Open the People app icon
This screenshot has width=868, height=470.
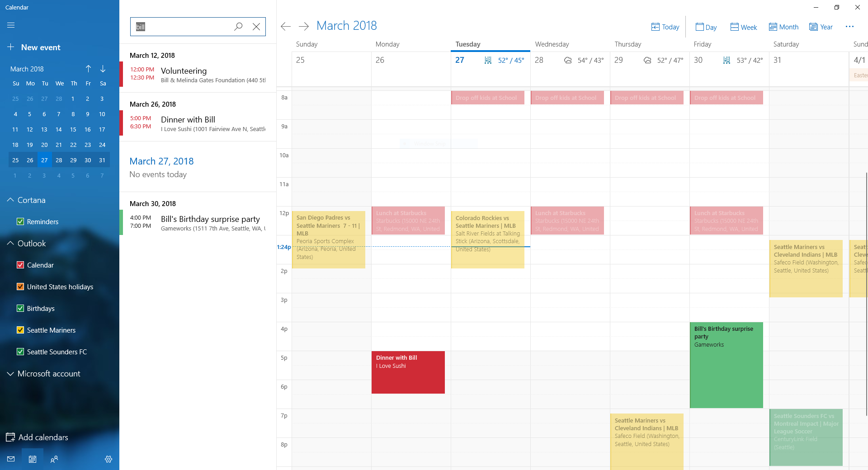(54, 459)
